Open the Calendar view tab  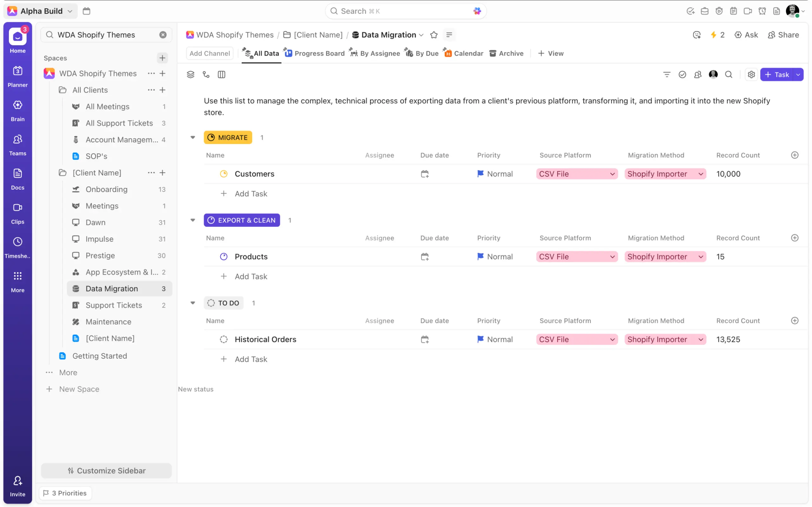[x=463, y=53]
